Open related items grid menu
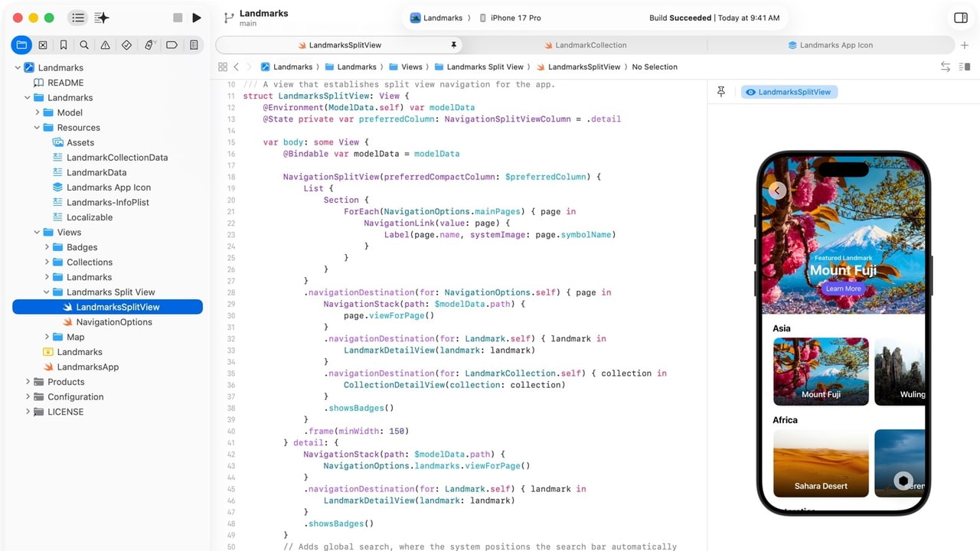This screenshot has width=980, height=551. (x=223, y=67)
